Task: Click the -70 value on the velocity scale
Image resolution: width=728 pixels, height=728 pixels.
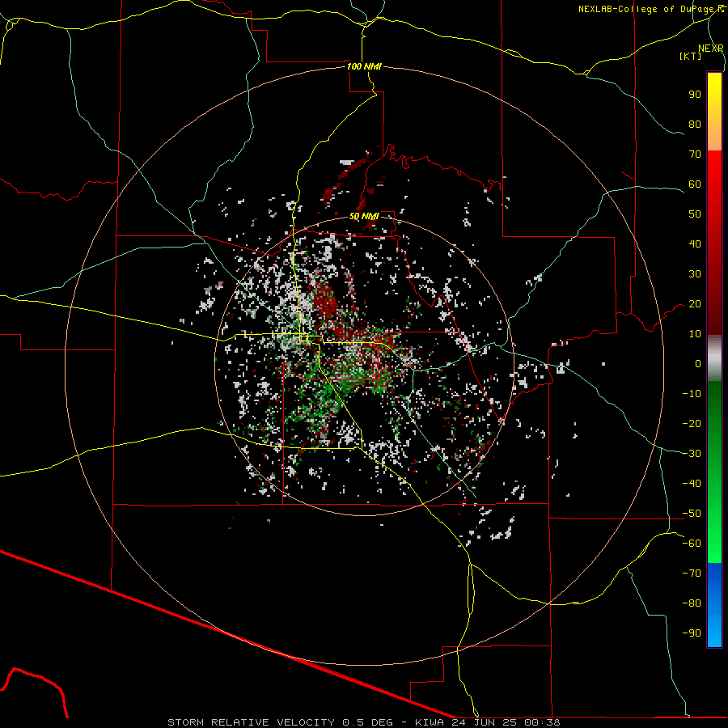Action: [x=692, y=574]
